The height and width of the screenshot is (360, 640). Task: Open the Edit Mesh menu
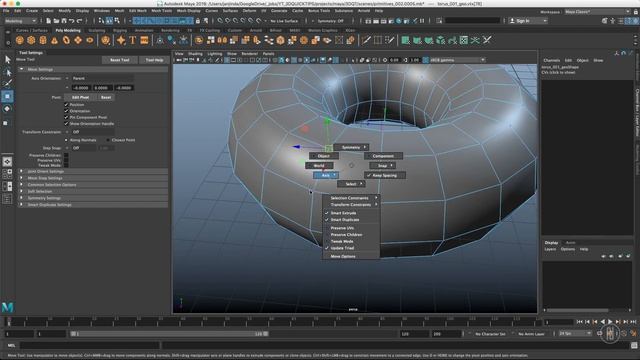(138, 11)
